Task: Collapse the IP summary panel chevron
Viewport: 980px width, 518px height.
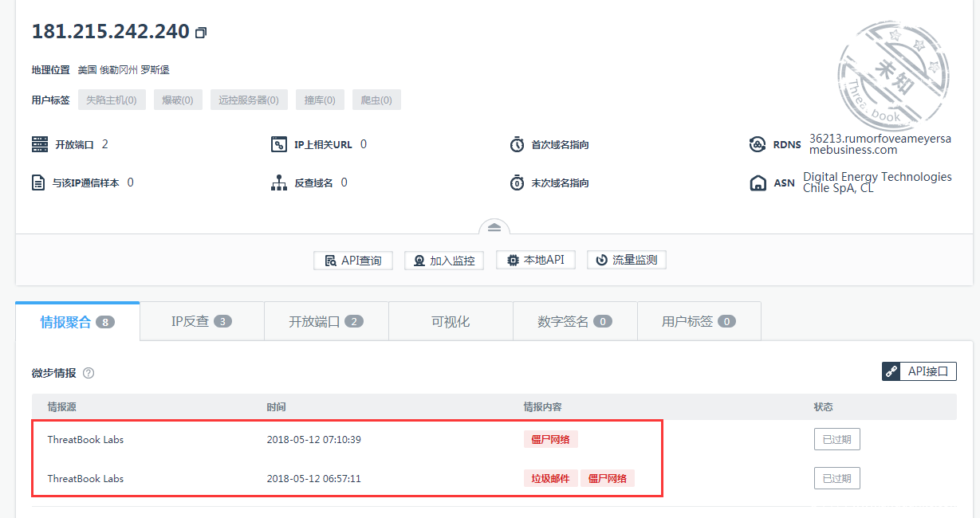Action: tap(494, 226)
